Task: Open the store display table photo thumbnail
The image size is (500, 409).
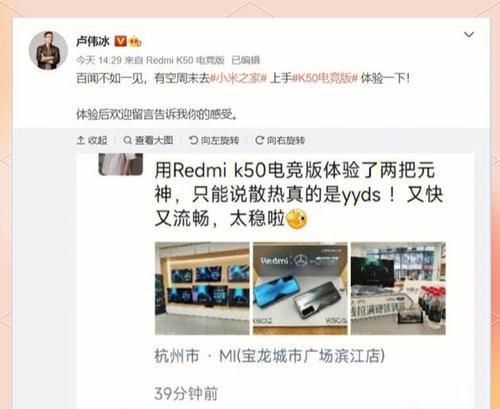Action: click(x=398, y=288)
